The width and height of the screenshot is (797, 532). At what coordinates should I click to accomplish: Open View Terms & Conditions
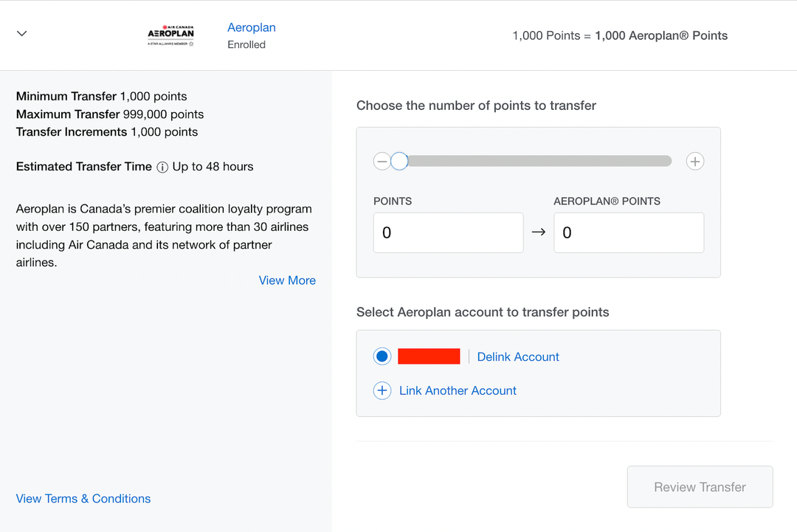click(x=83, y=499)
